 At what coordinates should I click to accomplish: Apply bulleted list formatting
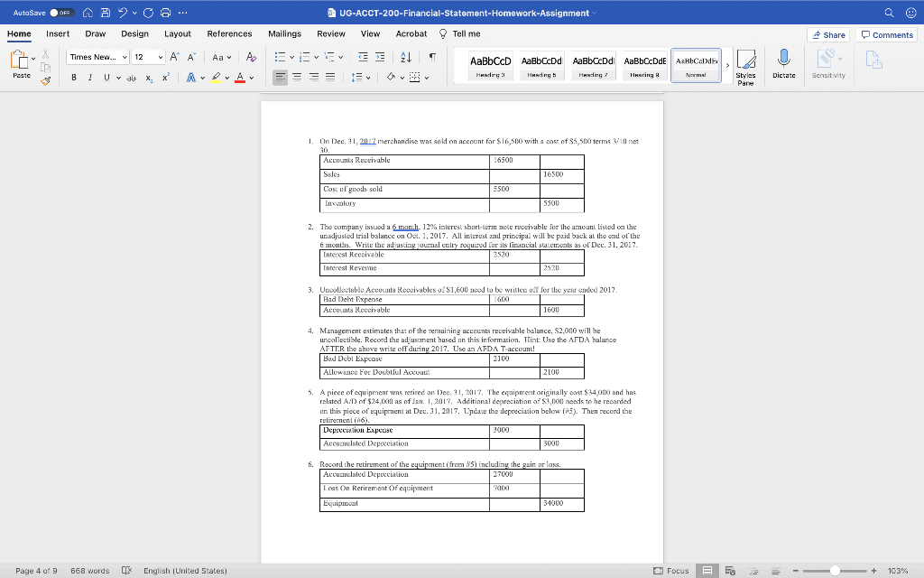280,56
